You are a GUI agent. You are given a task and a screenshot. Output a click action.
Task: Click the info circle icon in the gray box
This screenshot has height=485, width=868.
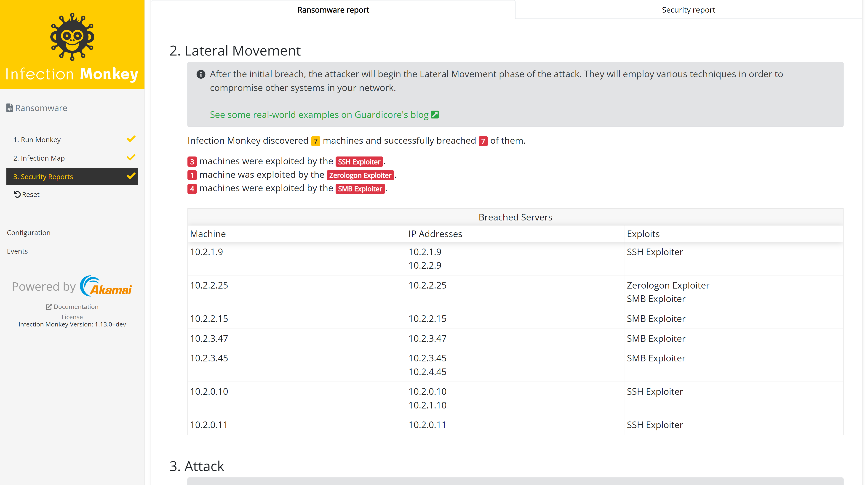201,74
